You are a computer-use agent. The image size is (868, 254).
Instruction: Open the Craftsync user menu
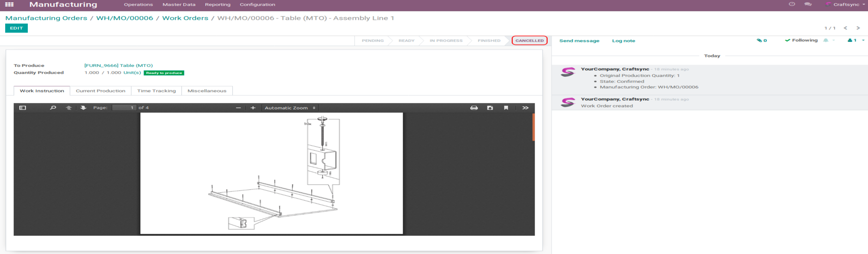[846, 5]
